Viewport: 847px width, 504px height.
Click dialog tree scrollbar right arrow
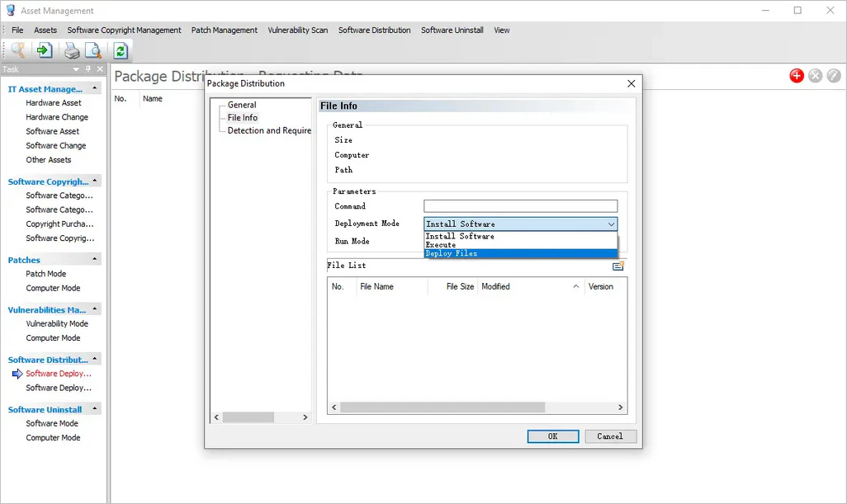click(x=305, y=417)
